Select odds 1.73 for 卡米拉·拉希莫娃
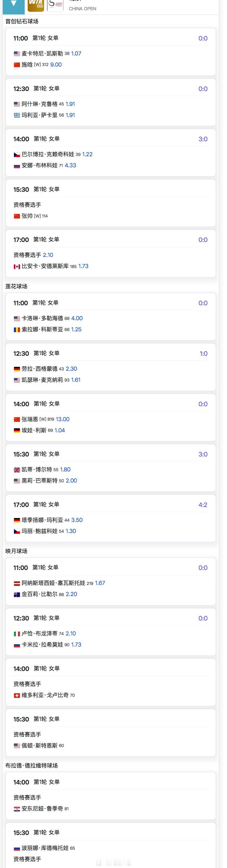This screenshot has width=227, height=868. tap(76, 645)
